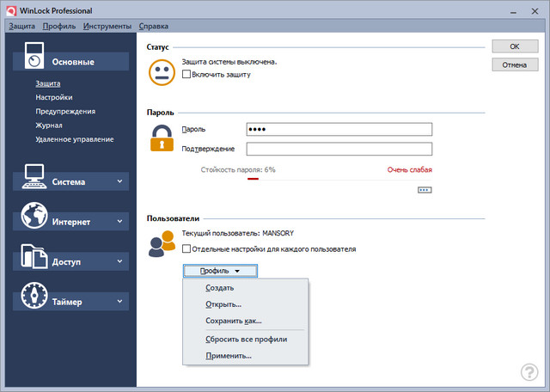Viewport: 550px width, 392px height.
Task: Expand the Система section chevron
Action: click(119, 181)
